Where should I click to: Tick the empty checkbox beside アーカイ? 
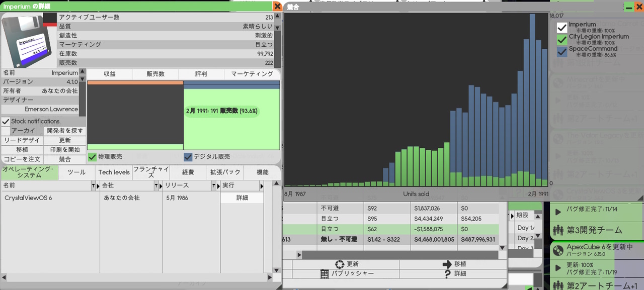coord(6,131)
